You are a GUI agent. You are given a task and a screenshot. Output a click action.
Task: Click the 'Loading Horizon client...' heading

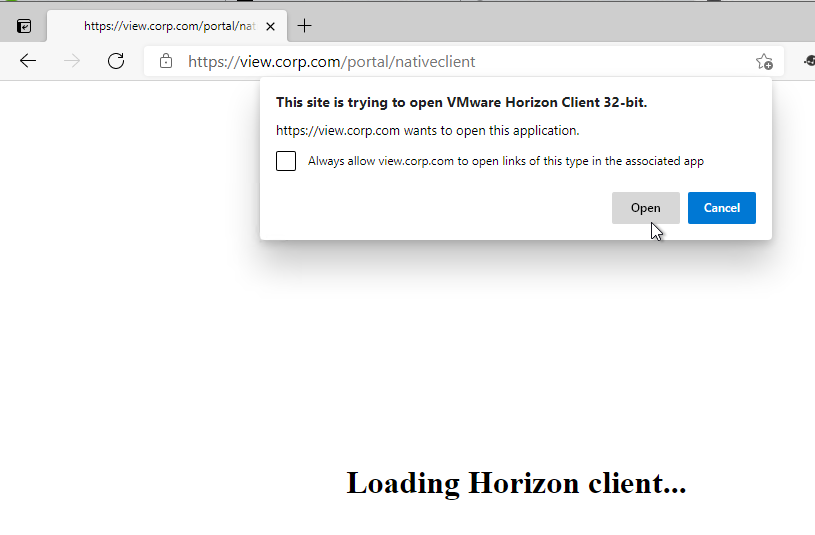[516, 483]
